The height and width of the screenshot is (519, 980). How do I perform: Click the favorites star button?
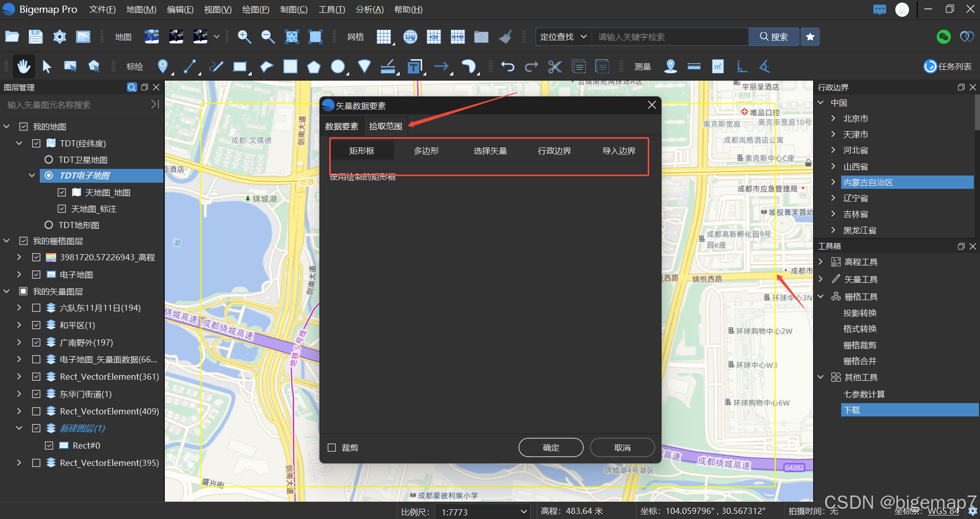[x=810, y=37]
